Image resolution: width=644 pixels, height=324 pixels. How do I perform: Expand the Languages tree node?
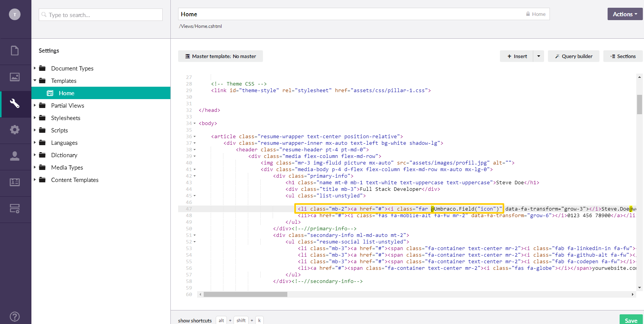point(34,142)
